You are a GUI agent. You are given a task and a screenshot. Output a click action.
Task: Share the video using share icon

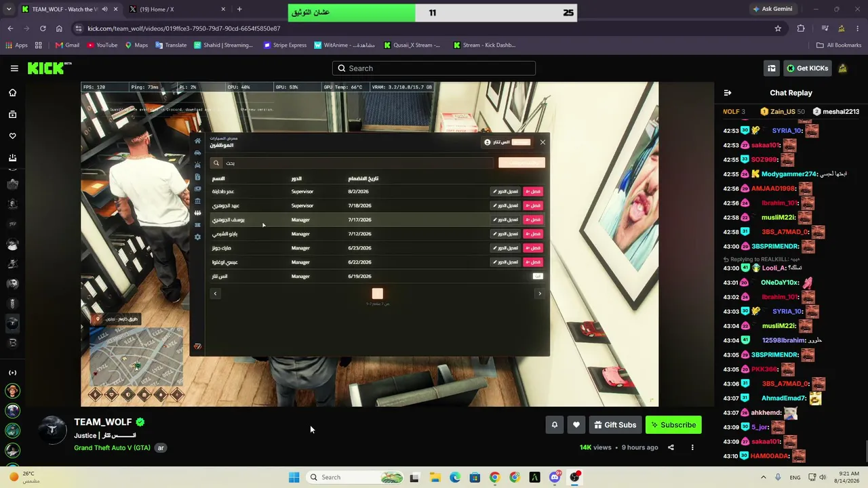click(x=671, y=447)
